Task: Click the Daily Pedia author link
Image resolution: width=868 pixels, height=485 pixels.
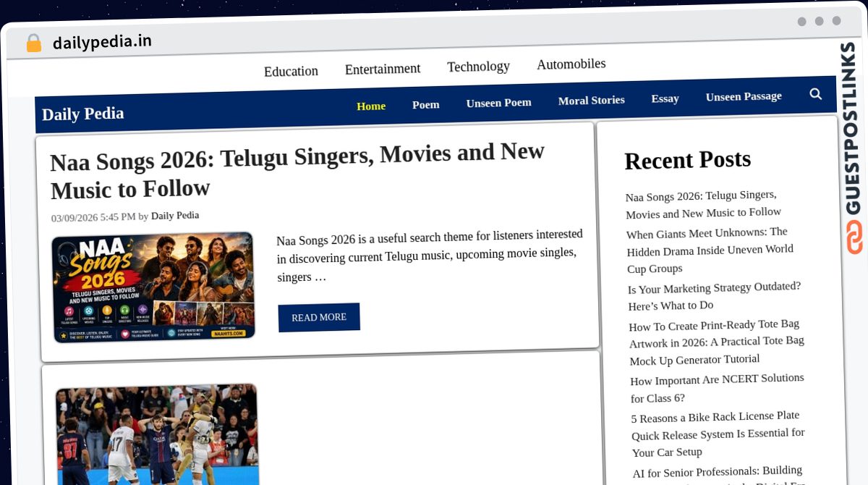Action: coord(175,216)
